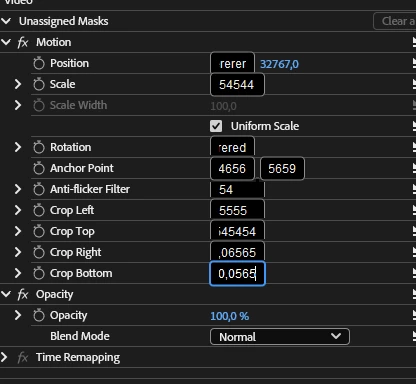Reset the Rotation parameter
This screenshot has width=416, height=384.
point(414,147)
